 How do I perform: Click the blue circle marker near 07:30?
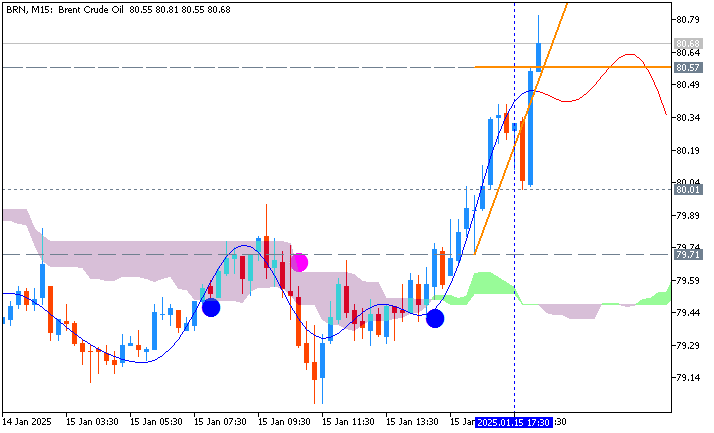pos(211,308)
